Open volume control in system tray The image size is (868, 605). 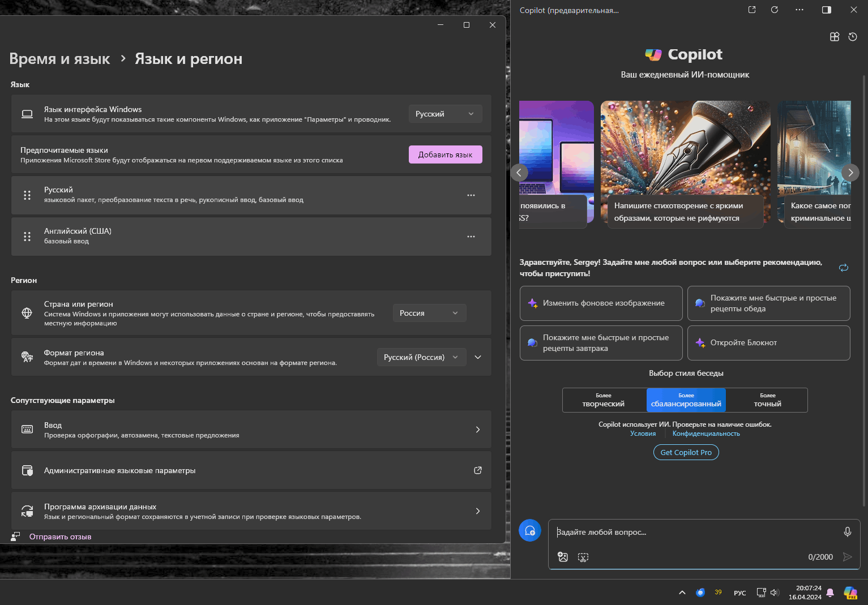tap(775, 593)
